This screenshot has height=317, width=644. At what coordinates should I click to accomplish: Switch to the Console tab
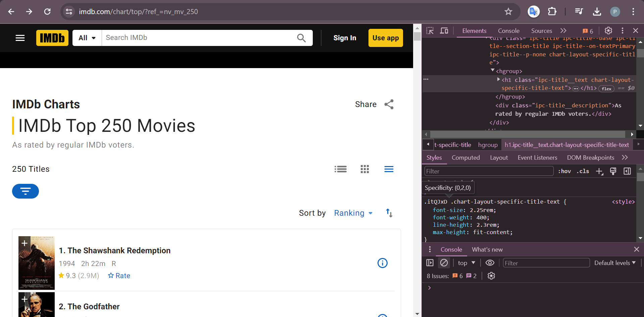(x=509, y=31)
